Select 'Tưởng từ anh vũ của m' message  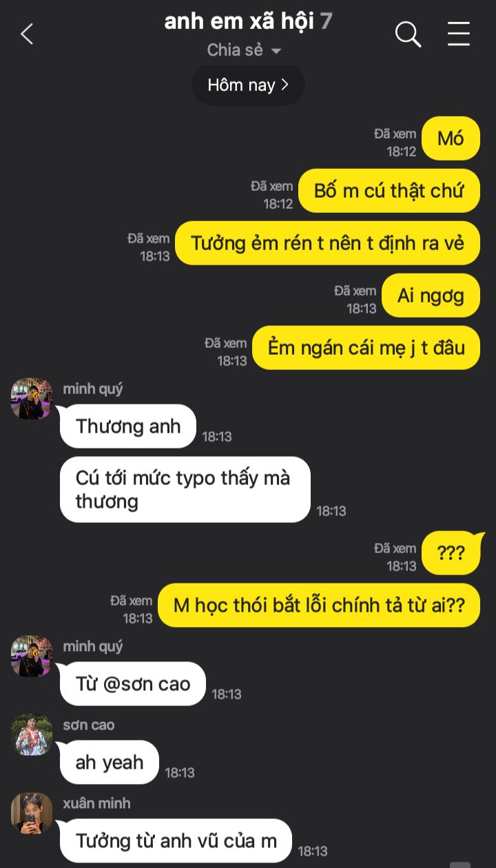[176, 841]
